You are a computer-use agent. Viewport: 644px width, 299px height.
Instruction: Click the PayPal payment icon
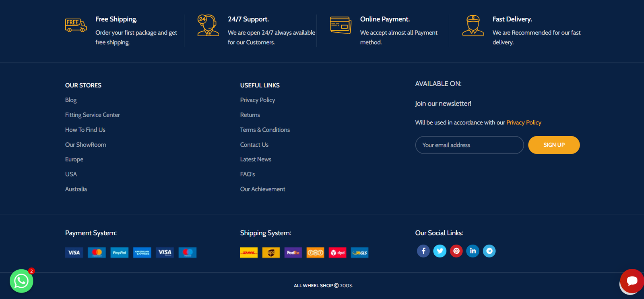(x=120, y=253)
